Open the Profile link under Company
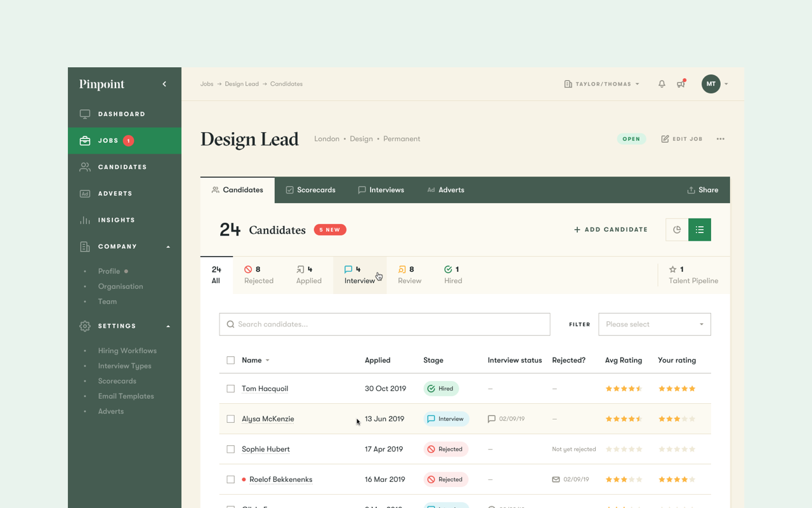The width and height of the screenshot is (812, 508). pyautogui.click(x=109, y=271)
